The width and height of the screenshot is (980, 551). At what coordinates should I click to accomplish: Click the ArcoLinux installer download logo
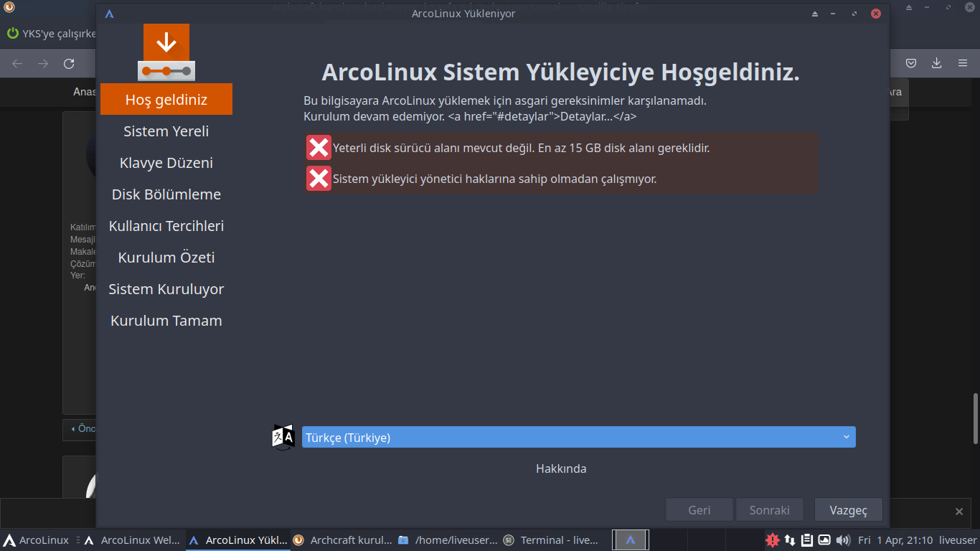click(x=166, y=52)
